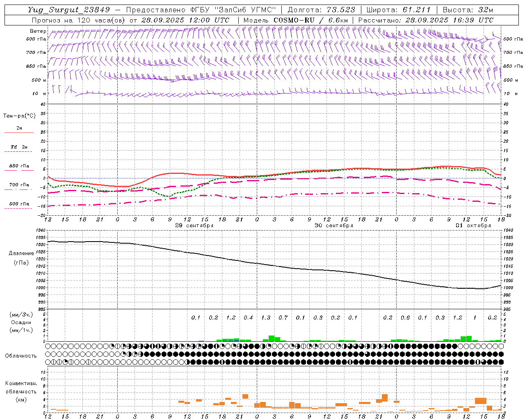Click the 500 гПа temperature legend entry
Screen dimensions: 525x420
(x=19, y=204)
